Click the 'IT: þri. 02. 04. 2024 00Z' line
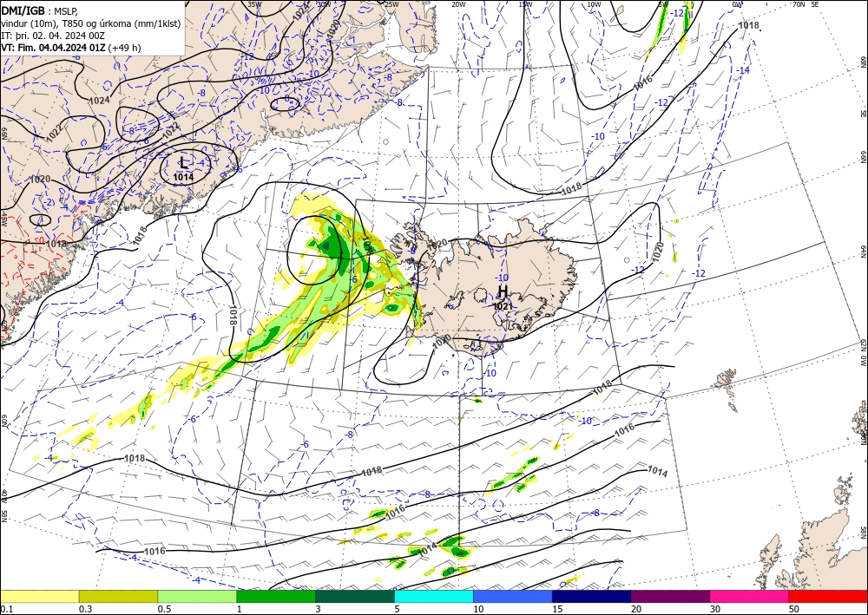 (52, 36)
